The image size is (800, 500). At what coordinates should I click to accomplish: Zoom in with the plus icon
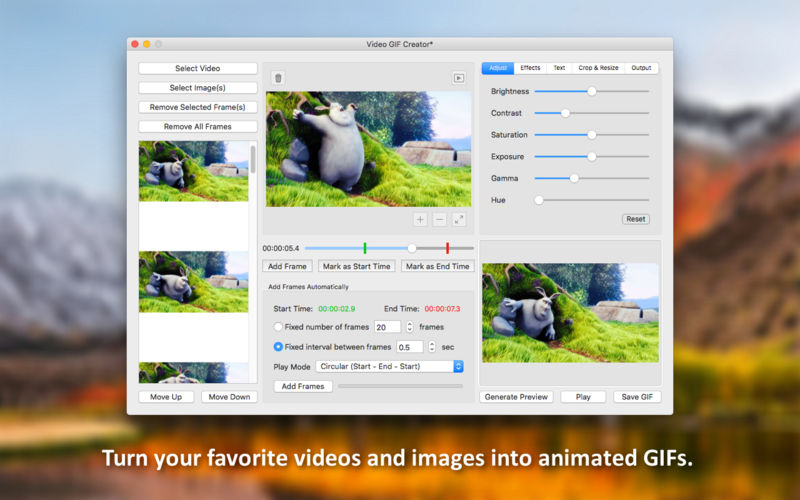tap(420, 219)
